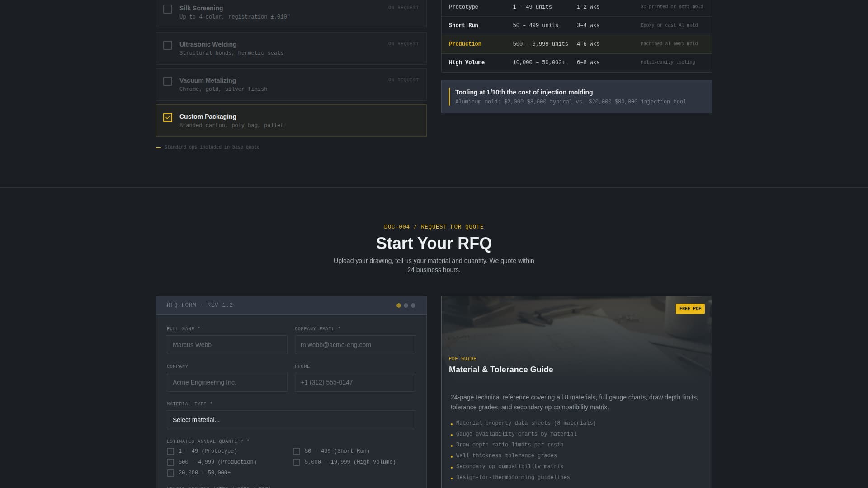Click the Company name field
Viewport: 868px width, 488px height.
227,382
